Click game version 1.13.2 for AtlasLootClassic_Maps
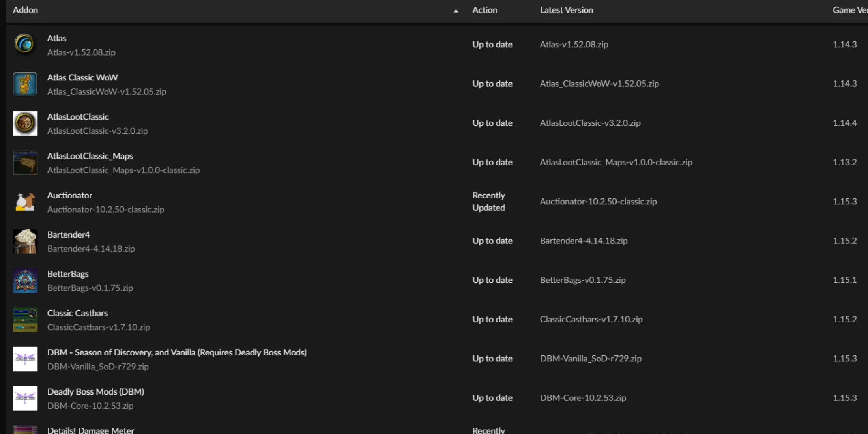 (x=845, y=162)
